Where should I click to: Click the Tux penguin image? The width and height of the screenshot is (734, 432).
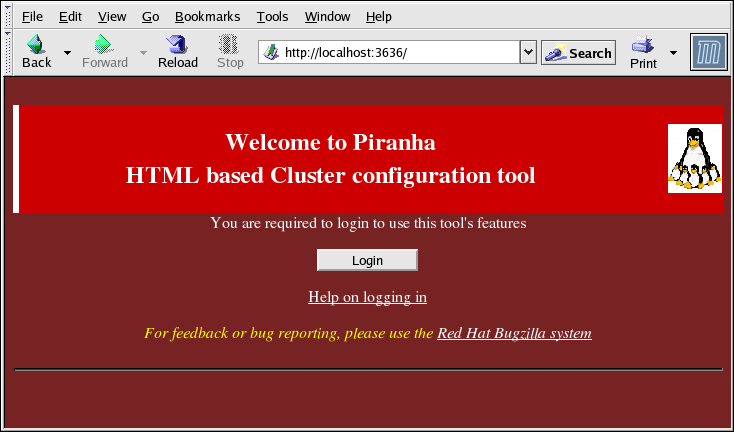click(x=694, y=158)
